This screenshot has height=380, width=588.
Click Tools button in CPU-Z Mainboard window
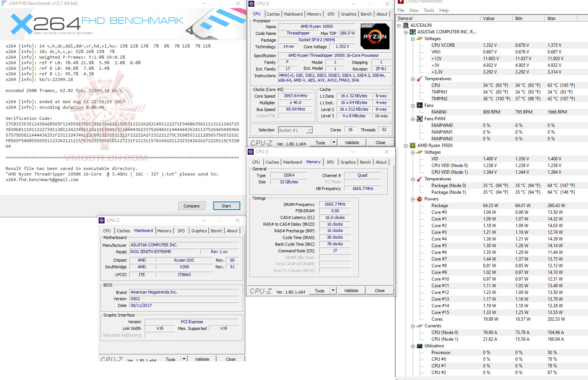coord(171,359)
